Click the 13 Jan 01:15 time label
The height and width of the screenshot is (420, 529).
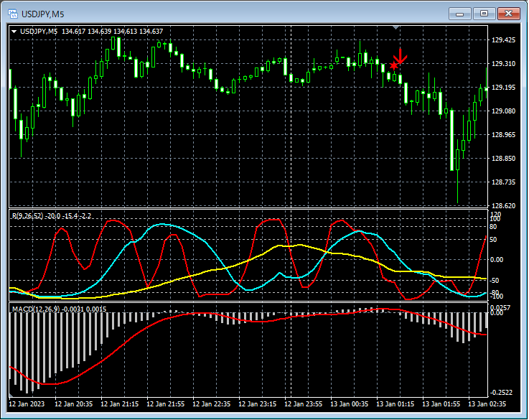(395, 403)
